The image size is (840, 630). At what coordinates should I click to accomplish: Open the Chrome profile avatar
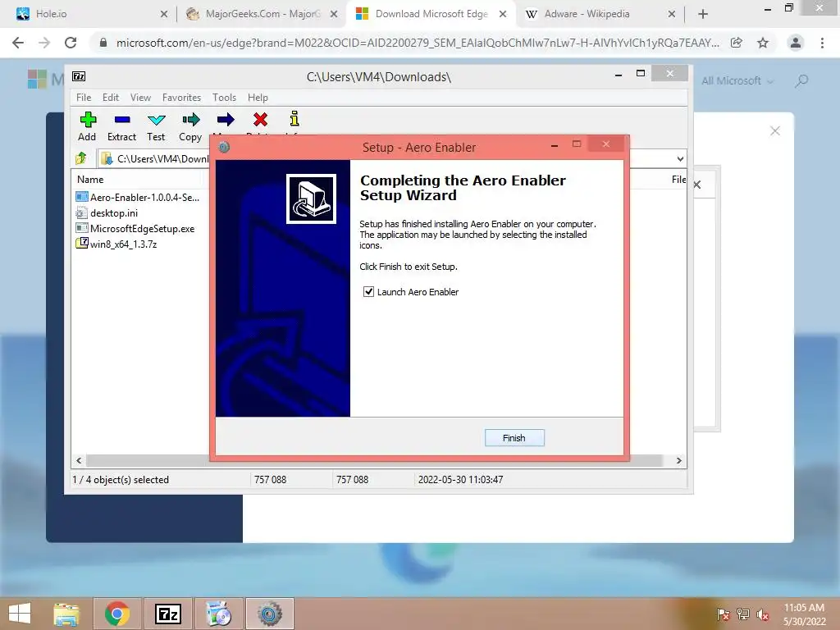click(796, 43)
